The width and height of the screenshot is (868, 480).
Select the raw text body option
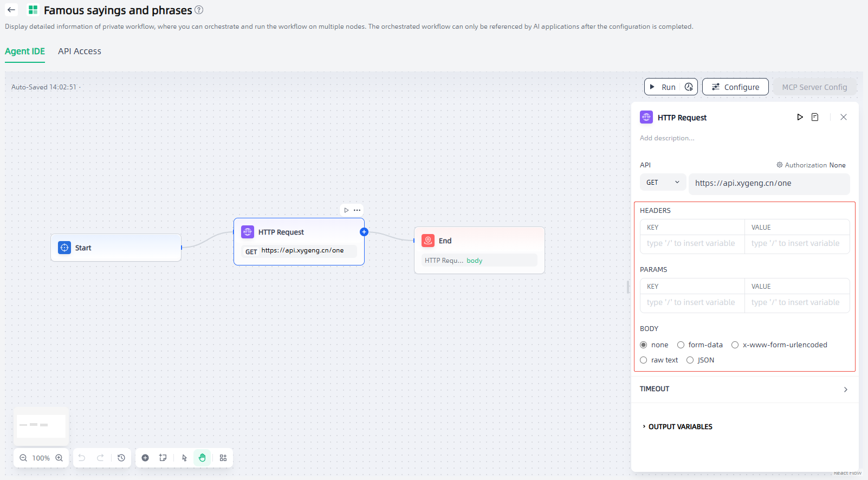pyautogui.click(x=644, y=360)
